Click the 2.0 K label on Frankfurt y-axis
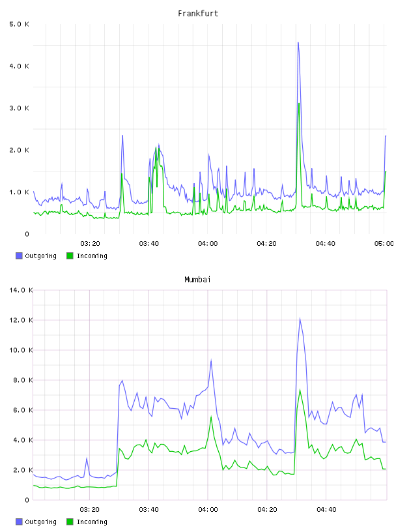 pos(19,151)
